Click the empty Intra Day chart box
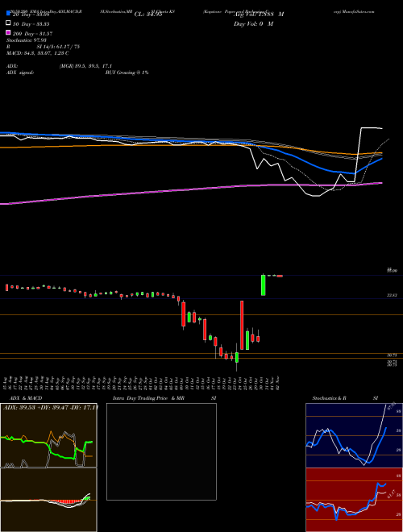 tap(161, 451)
